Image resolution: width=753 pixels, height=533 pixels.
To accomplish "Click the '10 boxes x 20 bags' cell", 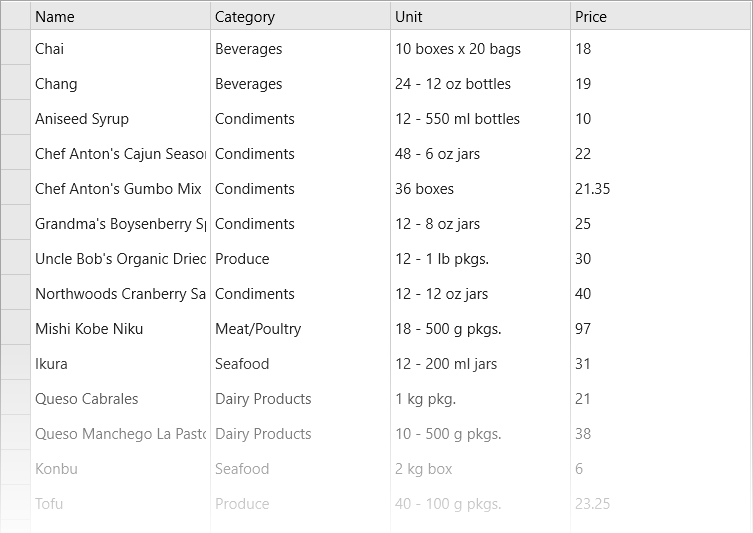I will [x=480, y=48].
